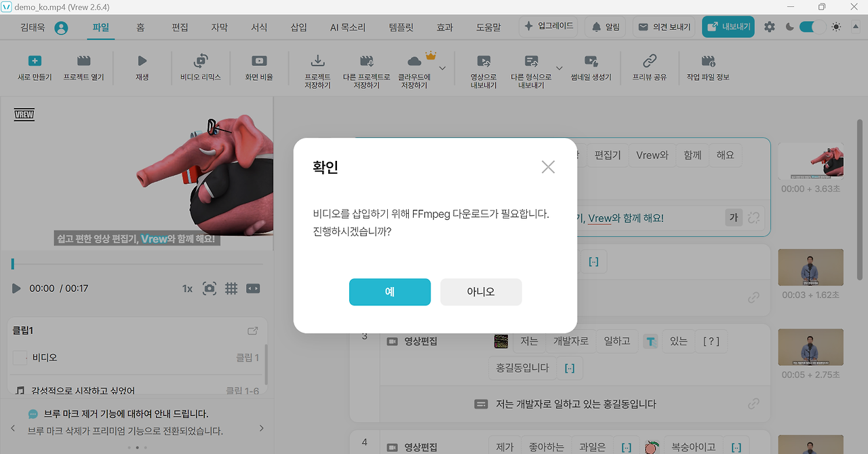Click subtitle 저는 개발자로 일하고 있는 홍길동입니다
Image resolution: width=868 pixels, height=454 pixels.
click(x=576, y=404)
